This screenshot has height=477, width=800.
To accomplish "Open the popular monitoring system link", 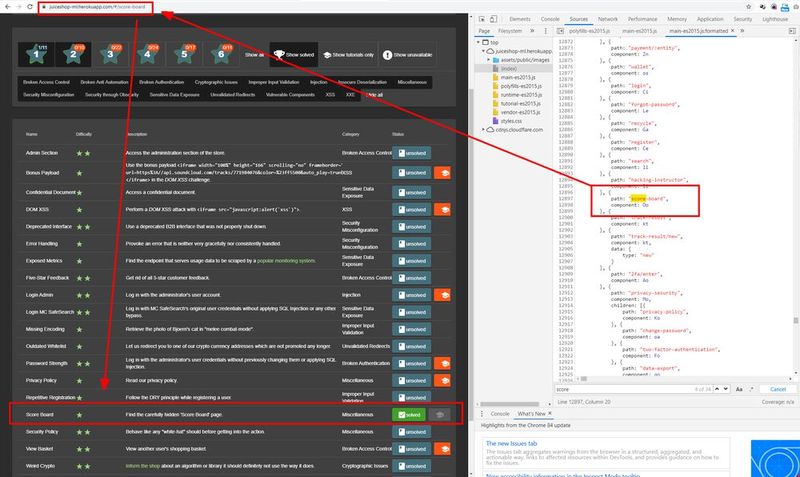I will [286, 261].
